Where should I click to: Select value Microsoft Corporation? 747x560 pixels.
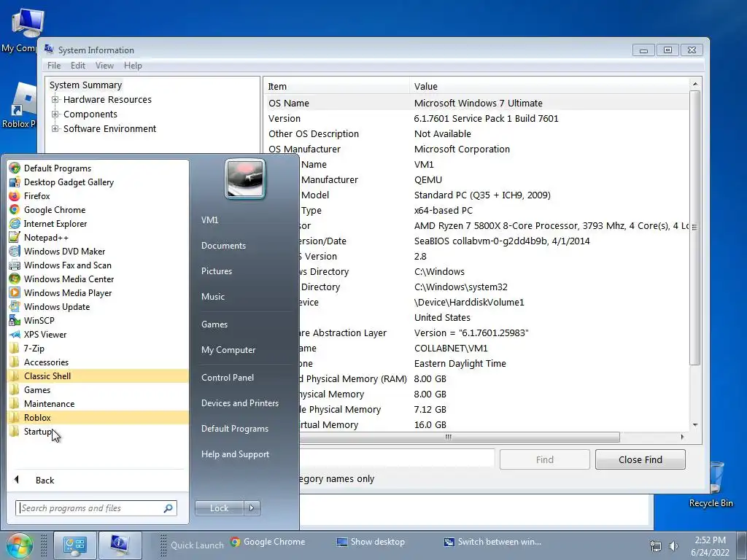tap(462, 149)
